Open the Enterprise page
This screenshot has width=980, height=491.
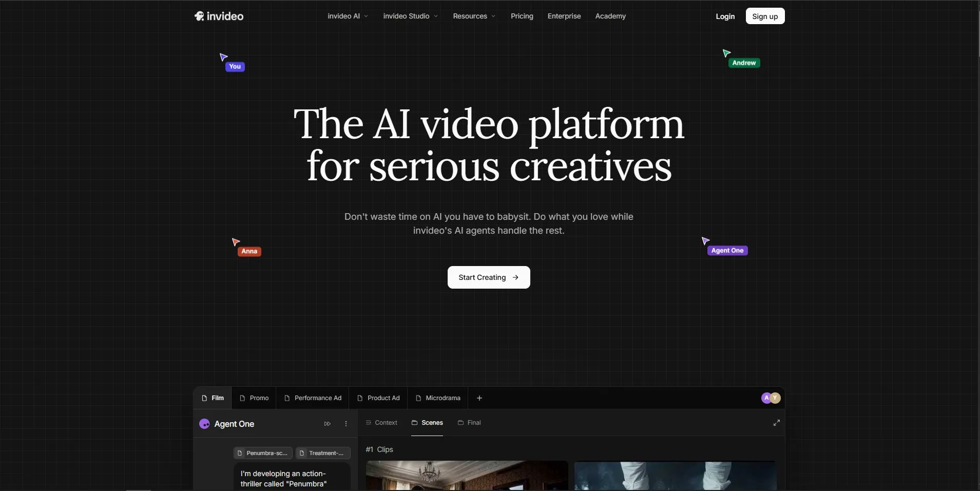point(564,16)
